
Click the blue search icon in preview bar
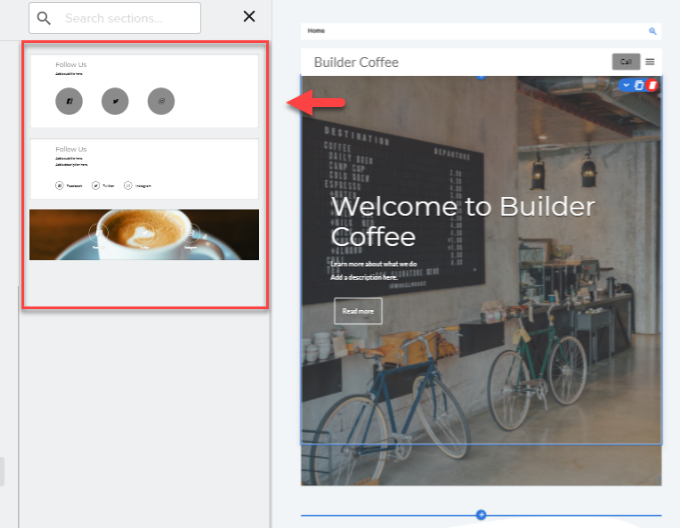(652, 31)
